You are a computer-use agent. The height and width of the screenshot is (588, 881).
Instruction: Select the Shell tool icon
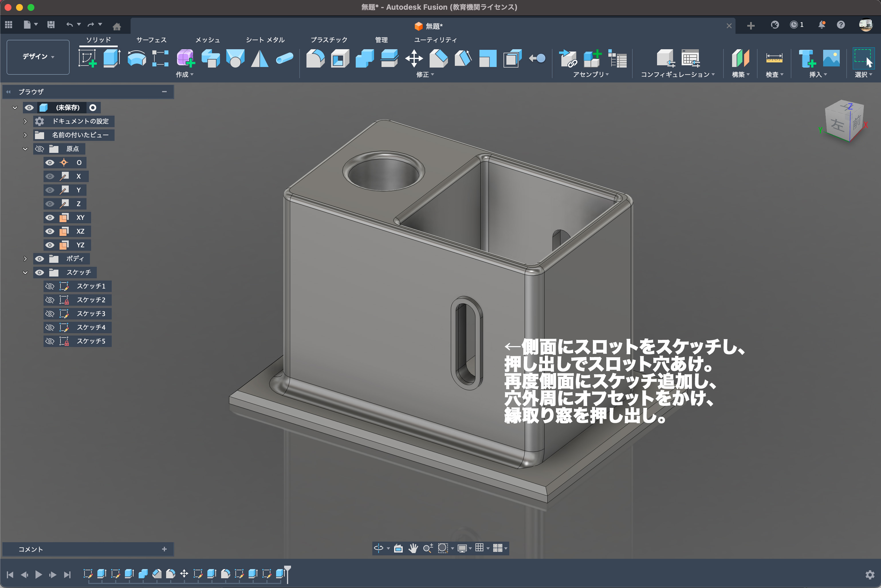[x=340, y=58]
